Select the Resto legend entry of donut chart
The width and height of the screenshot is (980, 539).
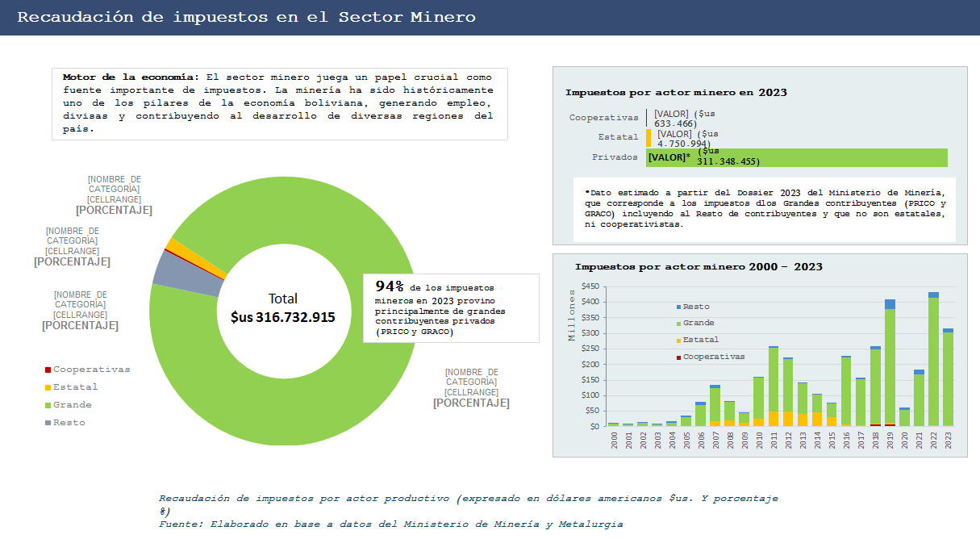69,423
